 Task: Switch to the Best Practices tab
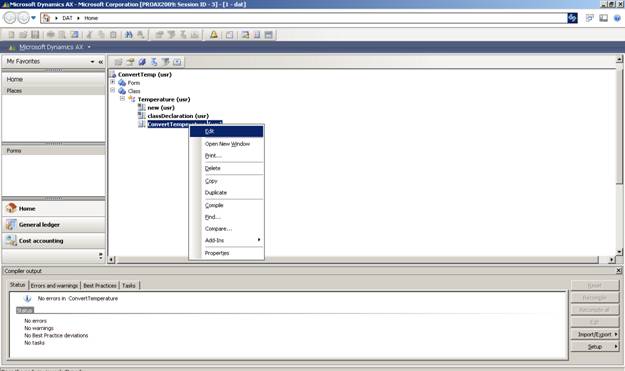100,286
